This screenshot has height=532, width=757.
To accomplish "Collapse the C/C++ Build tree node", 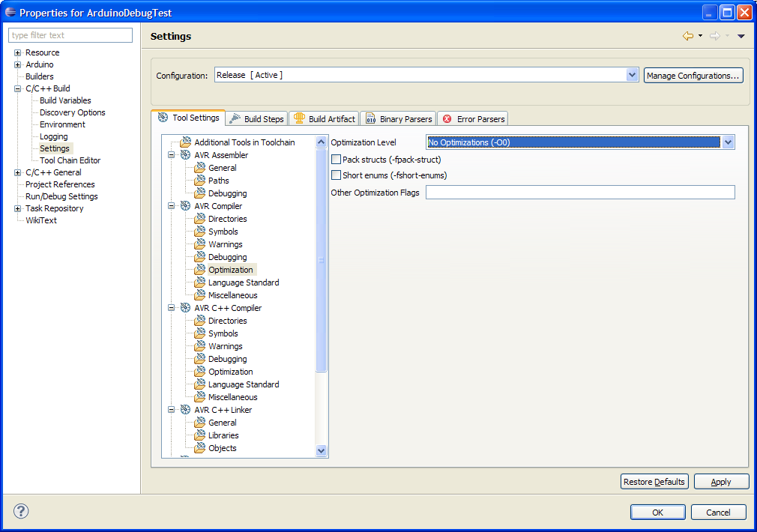I will tap(18, 88).
